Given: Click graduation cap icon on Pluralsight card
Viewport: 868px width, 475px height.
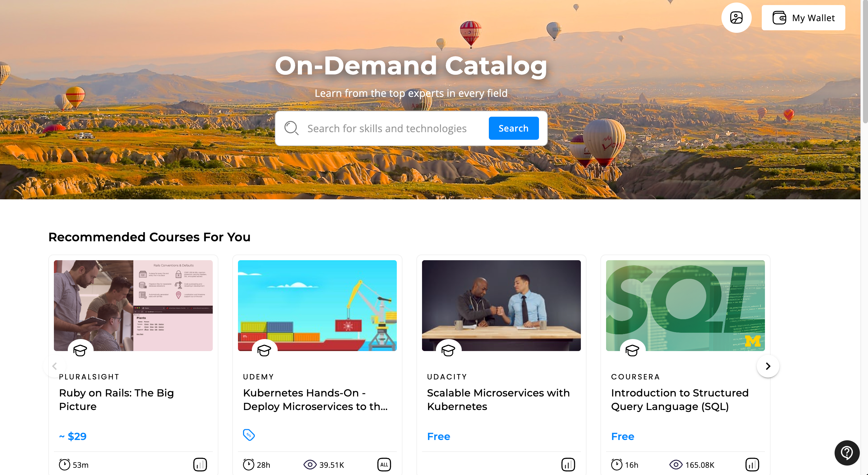Looking at the screenshot, I should point(80,351).
